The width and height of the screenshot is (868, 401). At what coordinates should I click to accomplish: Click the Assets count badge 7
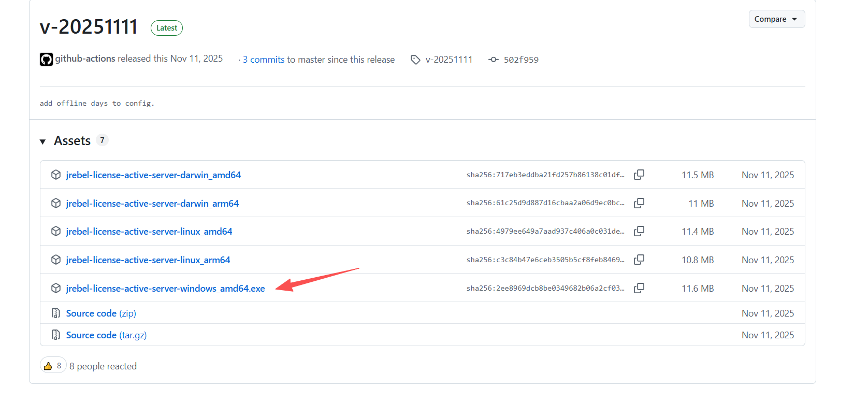click(x=102, y=140)
